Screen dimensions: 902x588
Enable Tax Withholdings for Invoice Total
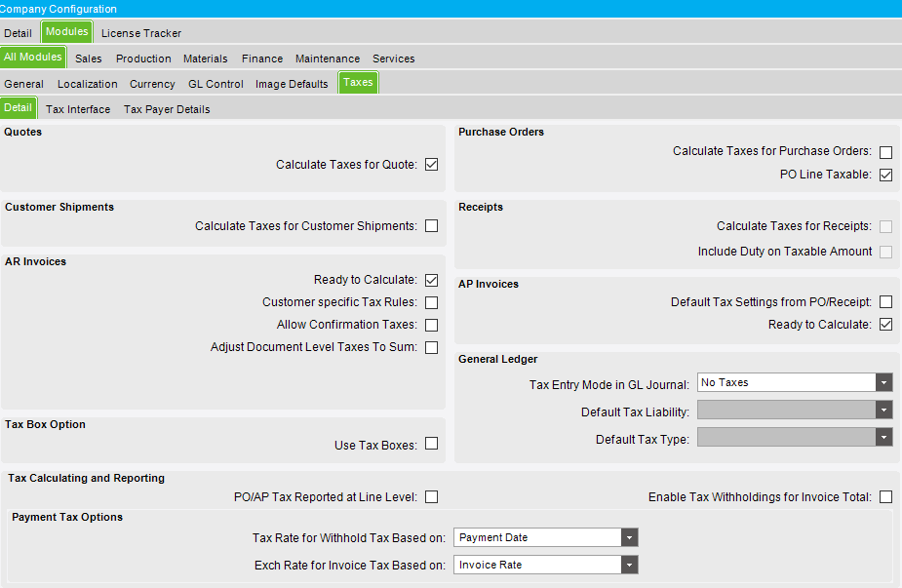[x=885, y=497]
